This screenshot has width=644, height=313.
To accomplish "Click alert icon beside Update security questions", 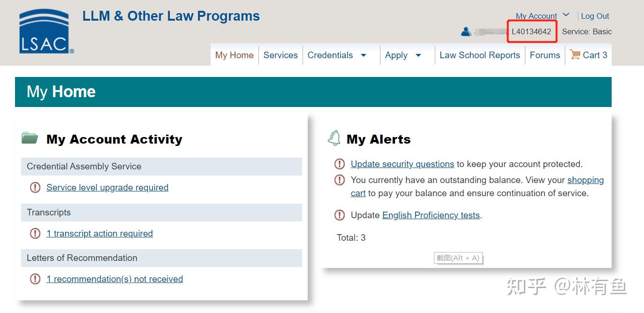I will 339,164.
